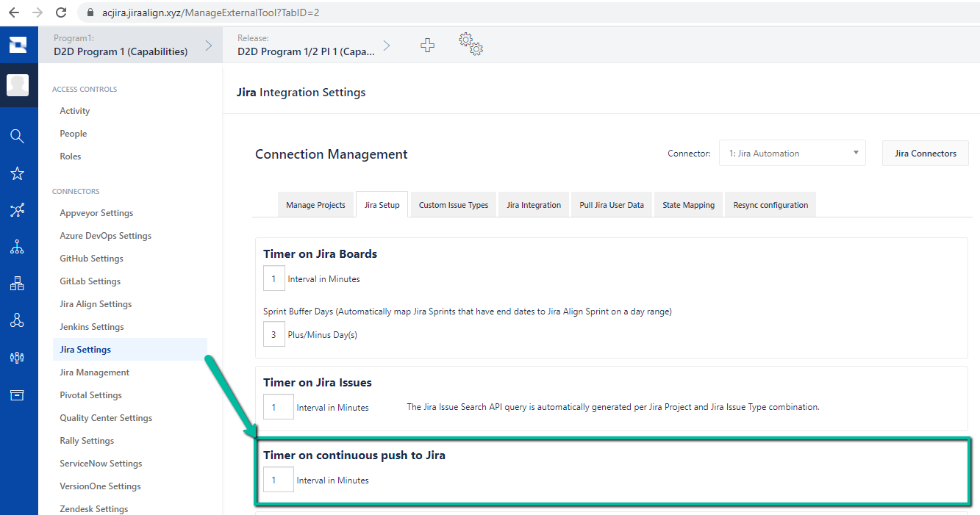Select the Jira Setup tab

point(382,205)
